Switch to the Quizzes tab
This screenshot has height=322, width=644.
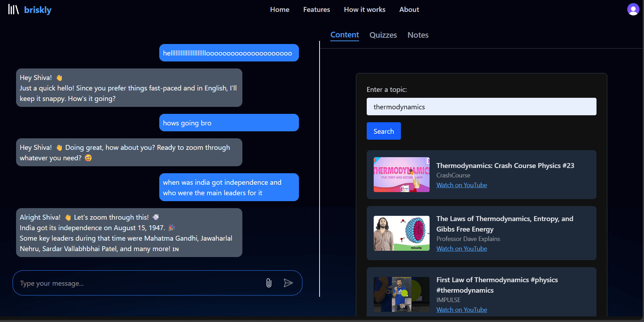click(383, 35)
